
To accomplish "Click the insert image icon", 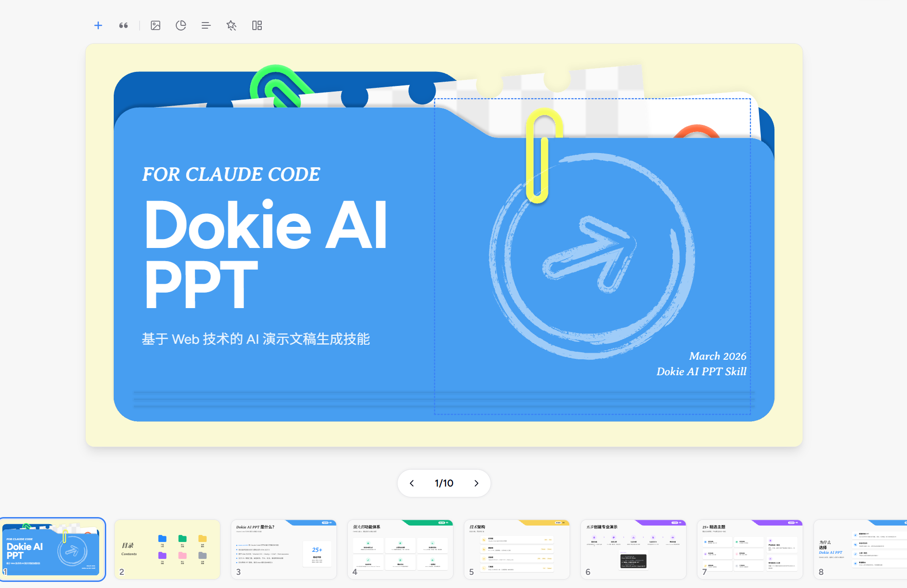I will point(156,25).
